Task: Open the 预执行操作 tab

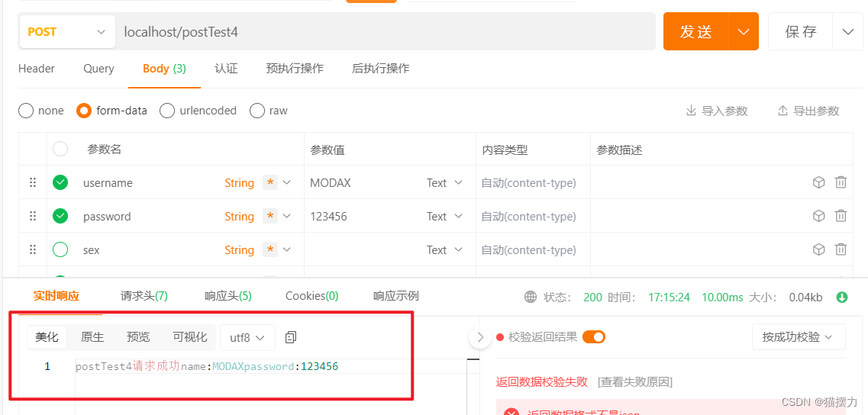Action: pos(295,69)
